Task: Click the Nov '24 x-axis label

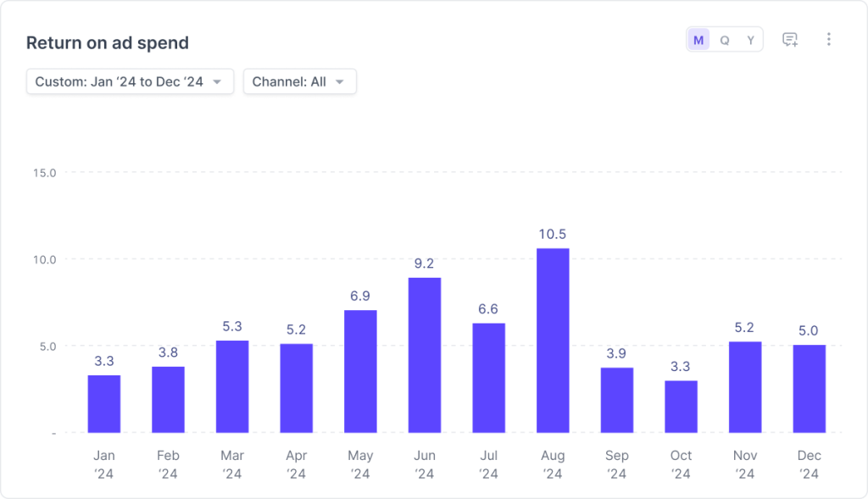Action: [x=745, y=464]
